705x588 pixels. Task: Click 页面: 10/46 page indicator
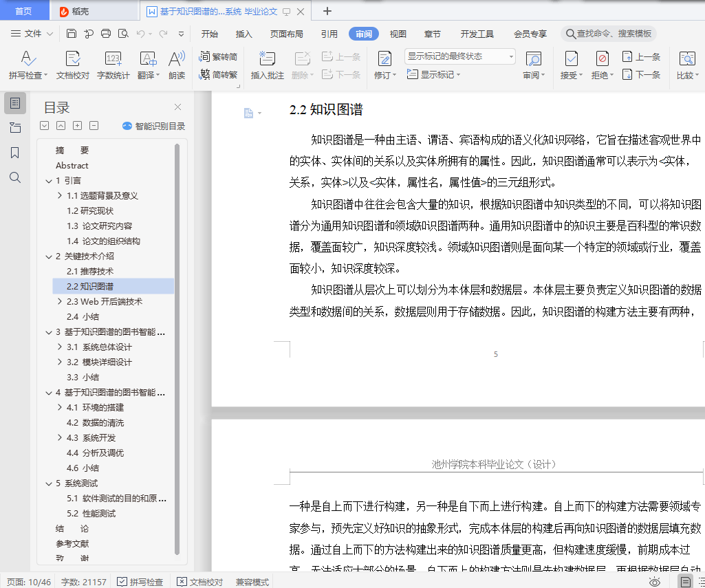click(29, 582)
